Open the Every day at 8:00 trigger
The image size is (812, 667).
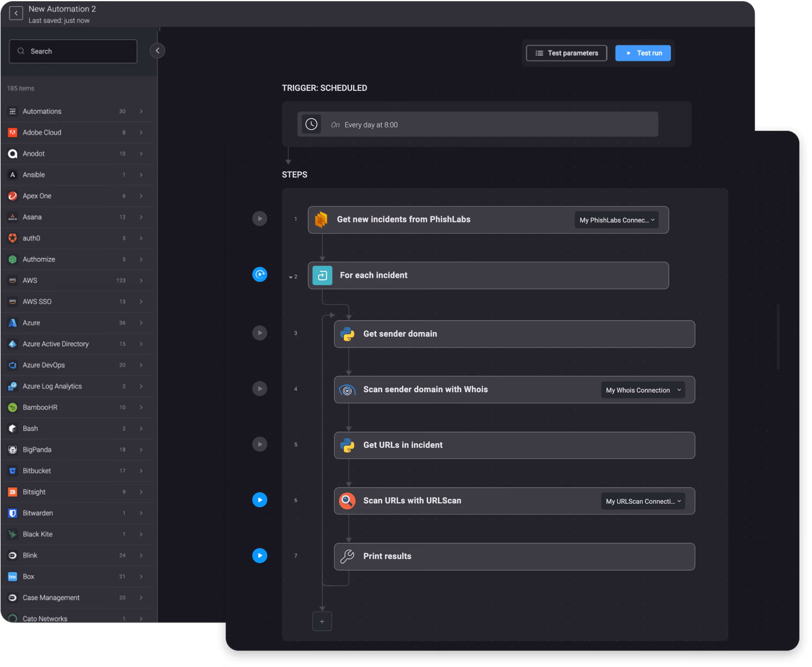(x=477, y=124)
